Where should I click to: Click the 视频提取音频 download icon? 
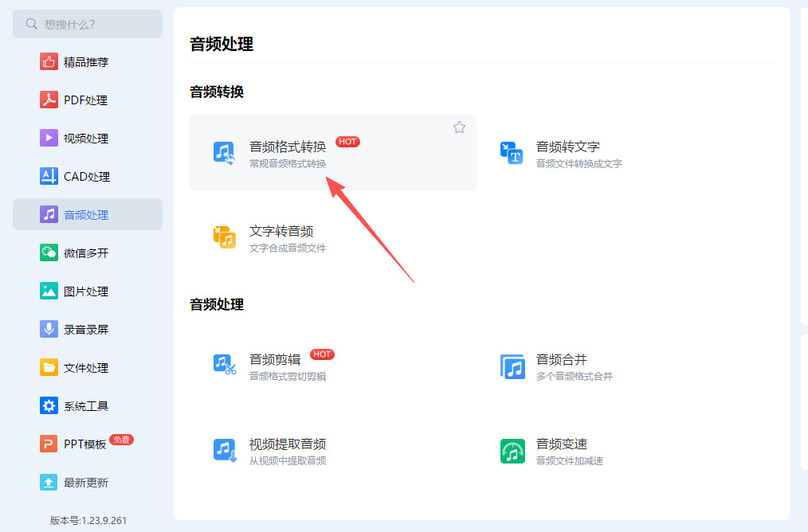click(x=226, y=451)
